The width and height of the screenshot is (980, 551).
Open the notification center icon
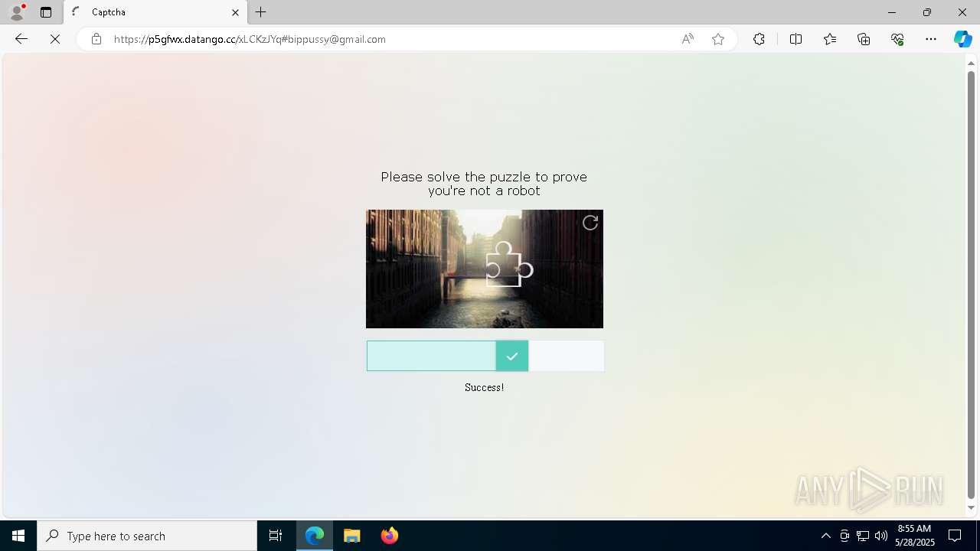tap(955, 536)
